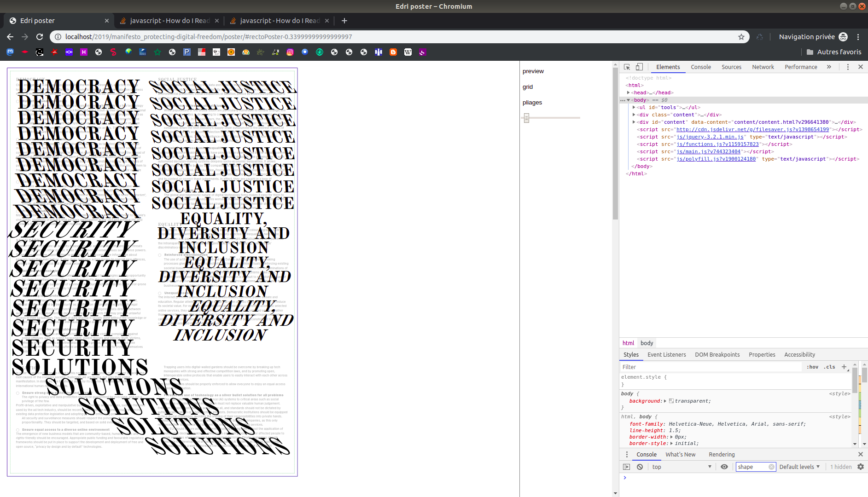Click the inspect element picker icon
868x497 pixels.
[627, 67]
